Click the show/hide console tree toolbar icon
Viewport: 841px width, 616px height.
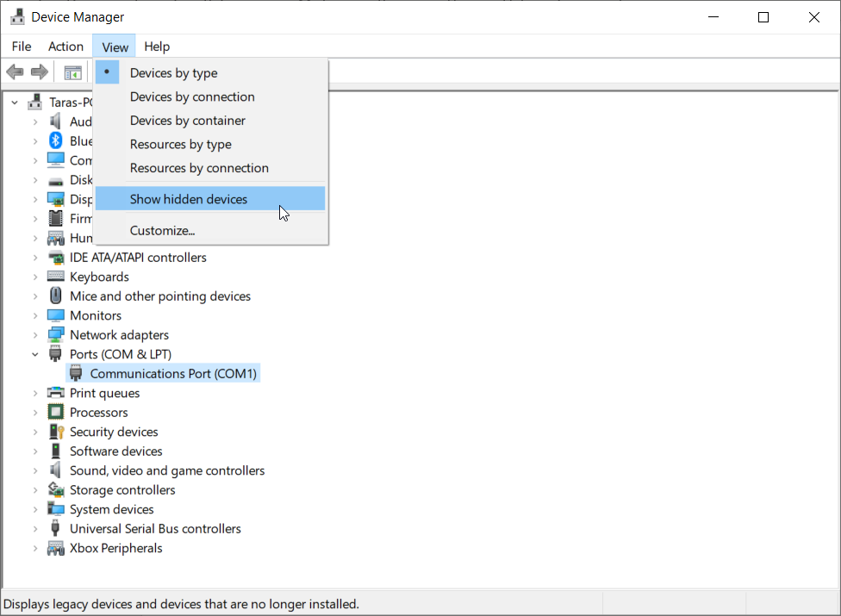point(72,72)
